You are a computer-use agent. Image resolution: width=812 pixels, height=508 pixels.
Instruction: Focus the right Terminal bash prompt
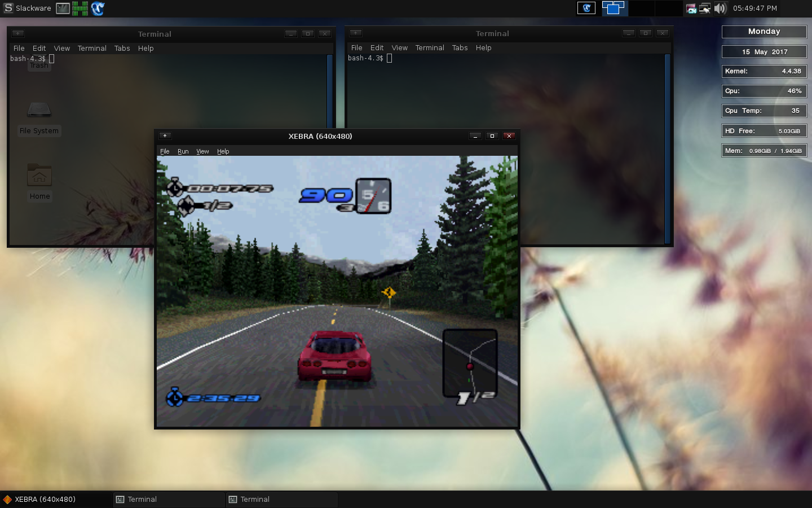coord(370,58)
